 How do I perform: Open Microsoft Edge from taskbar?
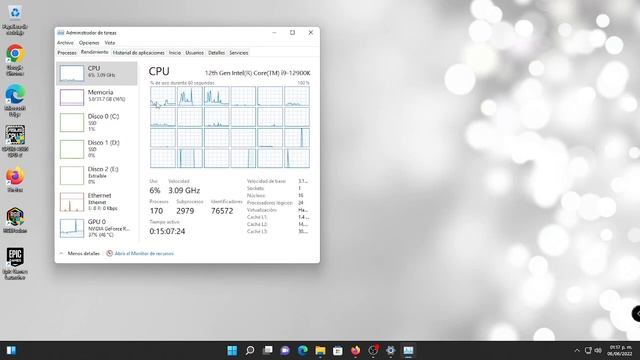pos(302,351)
